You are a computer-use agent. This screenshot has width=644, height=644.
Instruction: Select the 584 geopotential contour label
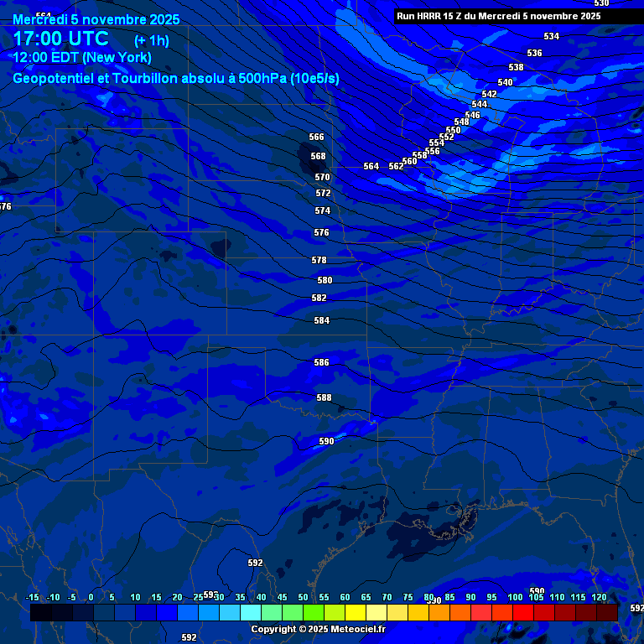(x=321, y=321)
